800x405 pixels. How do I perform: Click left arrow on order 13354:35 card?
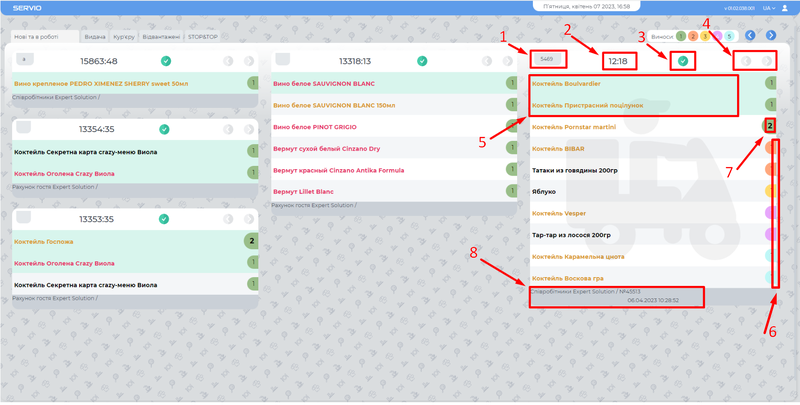[228, 129]
